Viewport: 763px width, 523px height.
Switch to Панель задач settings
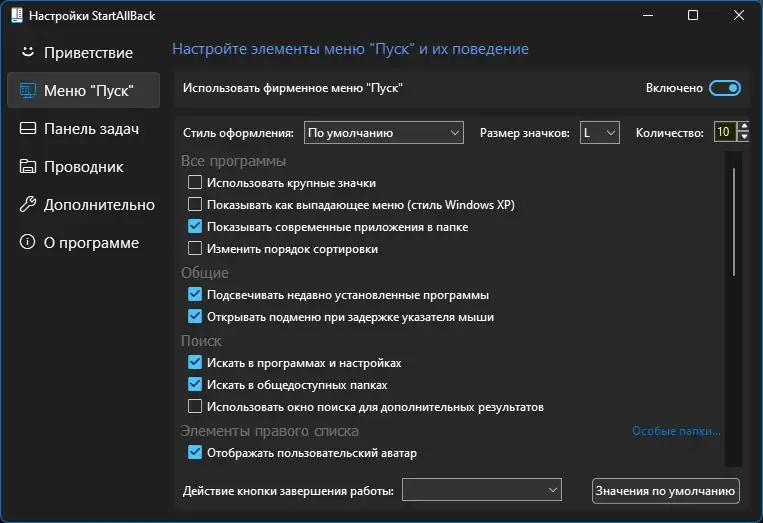pyautogui.click(x=83, y=128)
